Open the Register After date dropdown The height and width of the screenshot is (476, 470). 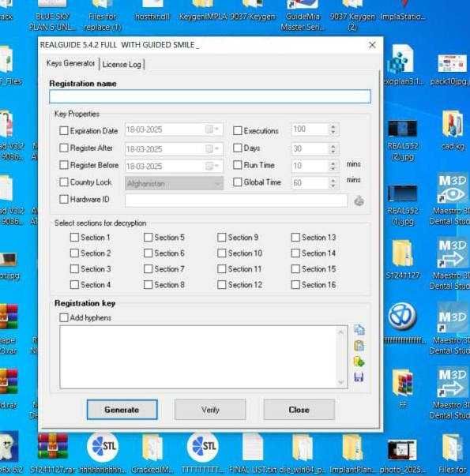(x=212, y=149)
